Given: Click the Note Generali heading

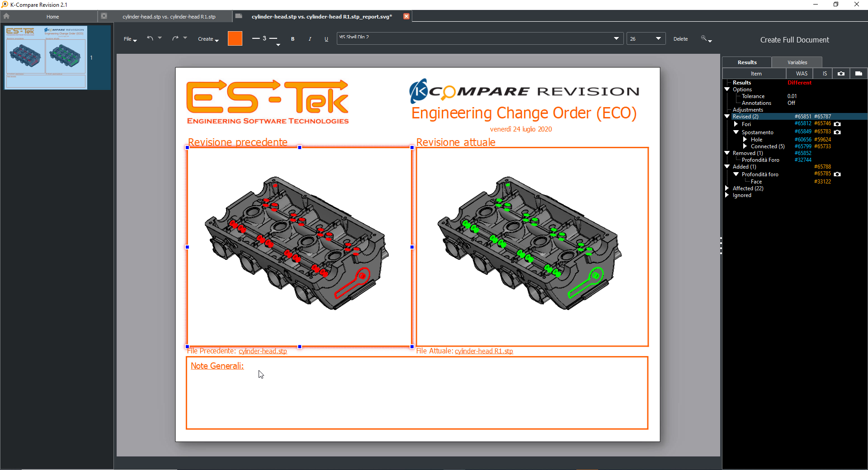Looking at the screenshot, I should 217,366.
